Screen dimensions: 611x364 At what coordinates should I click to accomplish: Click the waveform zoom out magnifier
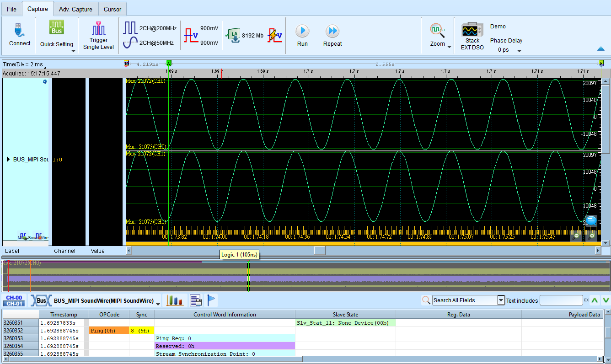coord(576,236)
